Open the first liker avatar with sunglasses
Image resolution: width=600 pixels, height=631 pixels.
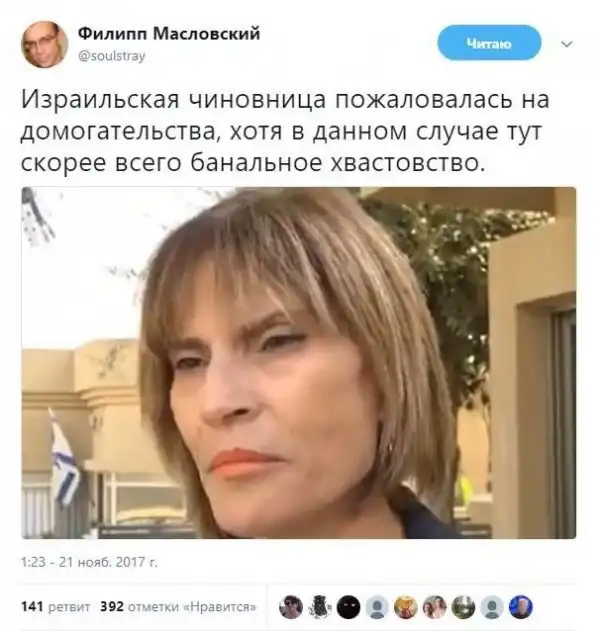(x=291, y=606)
